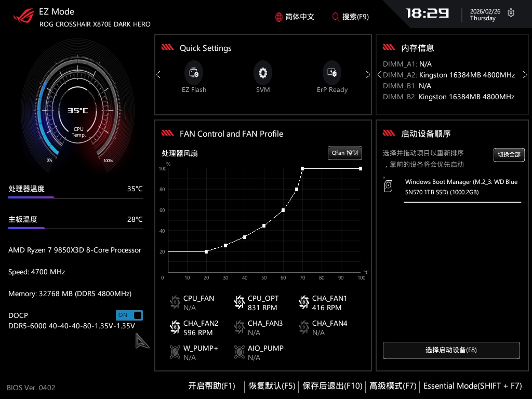
Task: Click the 切换全部 button
Action: (509, 155)
